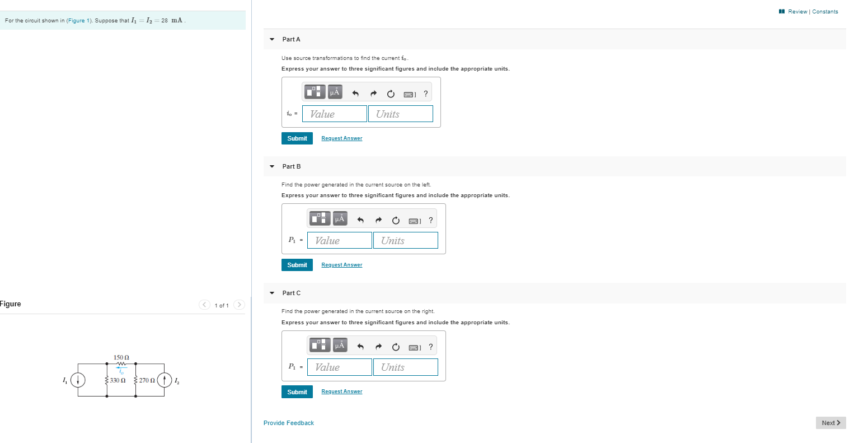Show keyboard shortcuts for Part B
Viewport: 868px width, 443px height.
[x=415, y=221]
